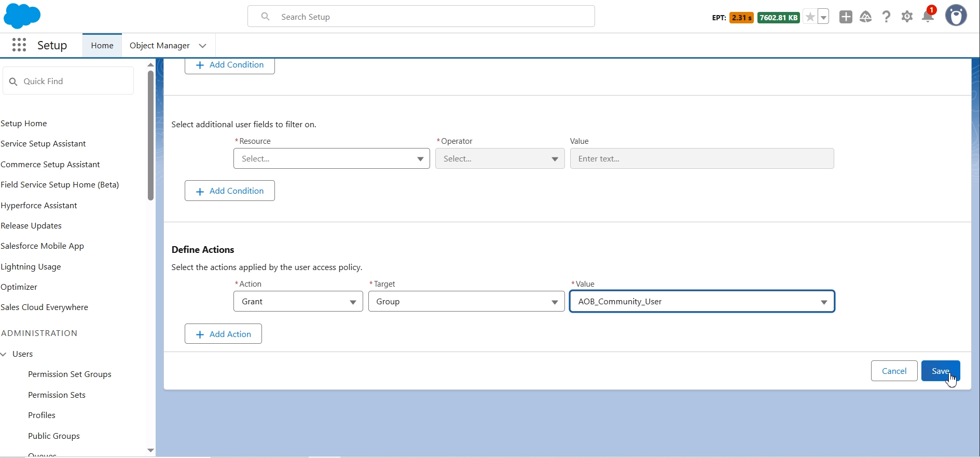The width and height of the screenshot is (980, 458).
Task: Click the filter Value text field
Action: [x=702, y=159]
